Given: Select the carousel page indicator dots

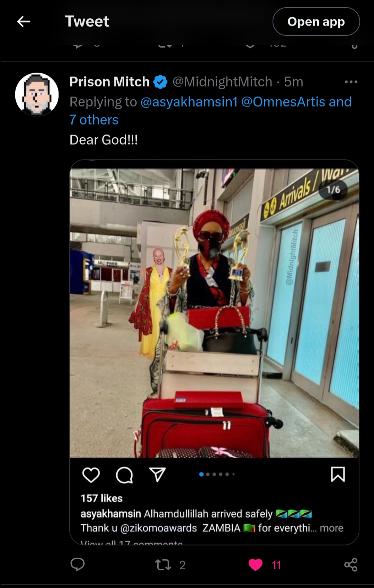Looking at the screenshot, I should [217, 474].
